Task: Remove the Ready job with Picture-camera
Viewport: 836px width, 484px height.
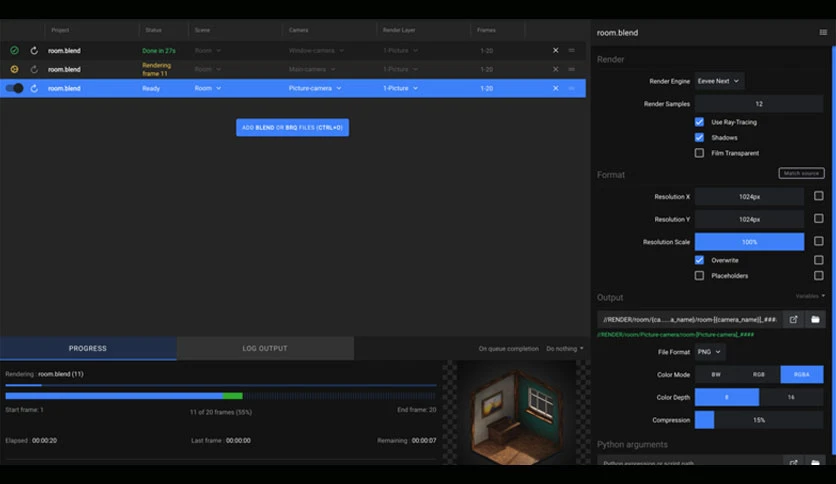Action: tap(556, 88)
